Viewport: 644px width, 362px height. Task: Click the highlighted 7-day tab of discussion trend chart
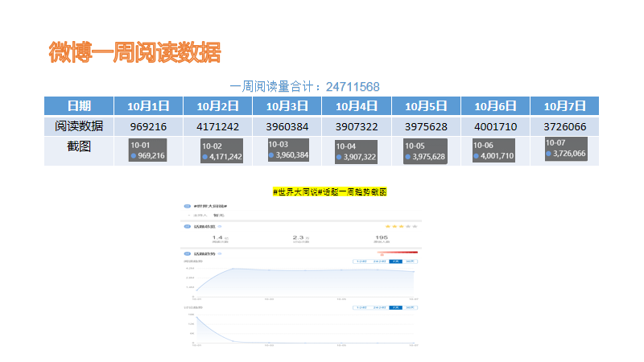click(x=395, y=307)
